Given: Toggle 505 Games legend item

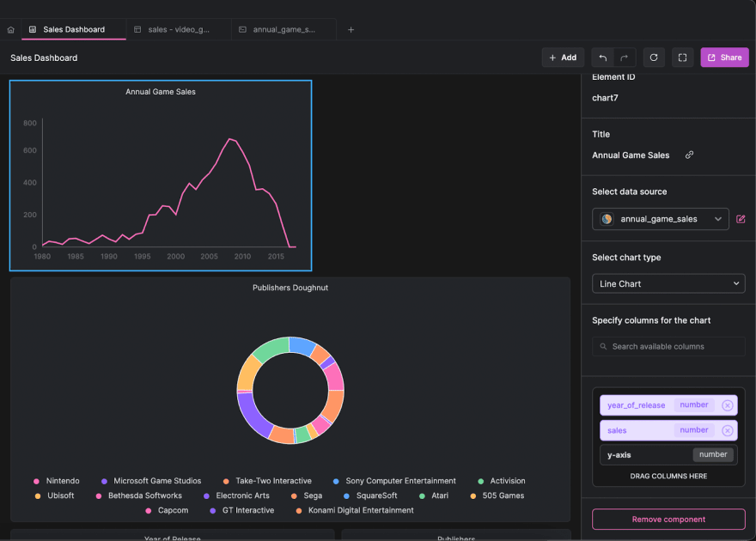Looking at the screenshot, I should pyautogui.click(x=497, y=495).
